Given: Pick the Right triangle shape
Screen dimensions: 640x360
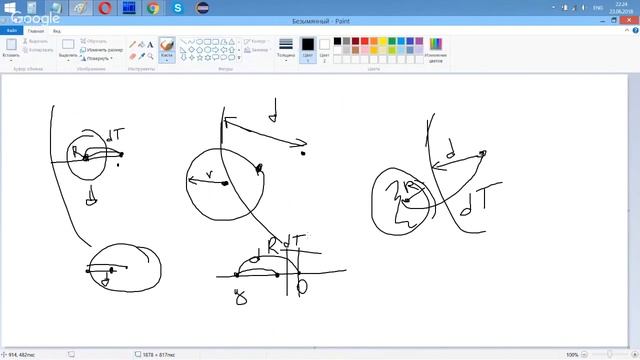Looking at the screenshot, I should [x=183, y=50].
